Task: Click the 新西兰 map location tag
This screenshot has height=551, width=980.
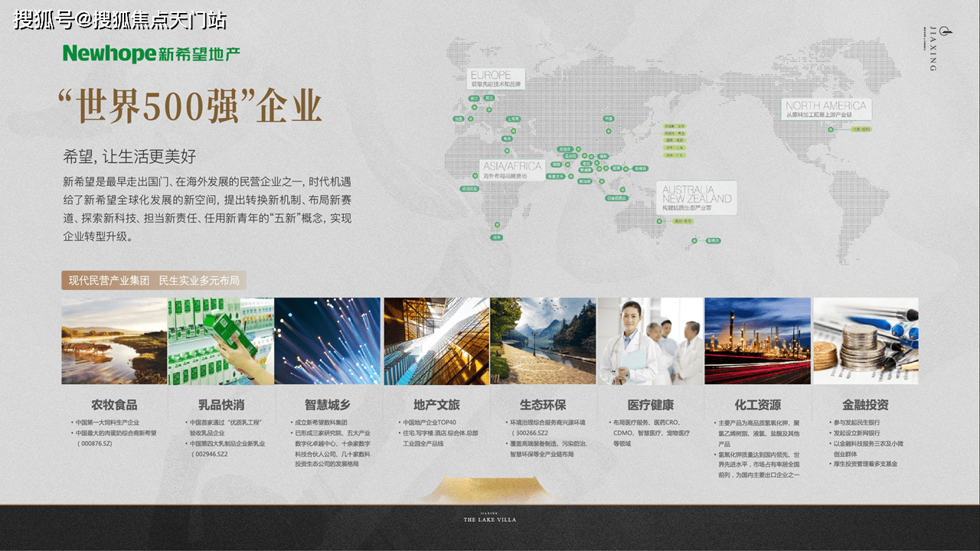Action: 714,241
